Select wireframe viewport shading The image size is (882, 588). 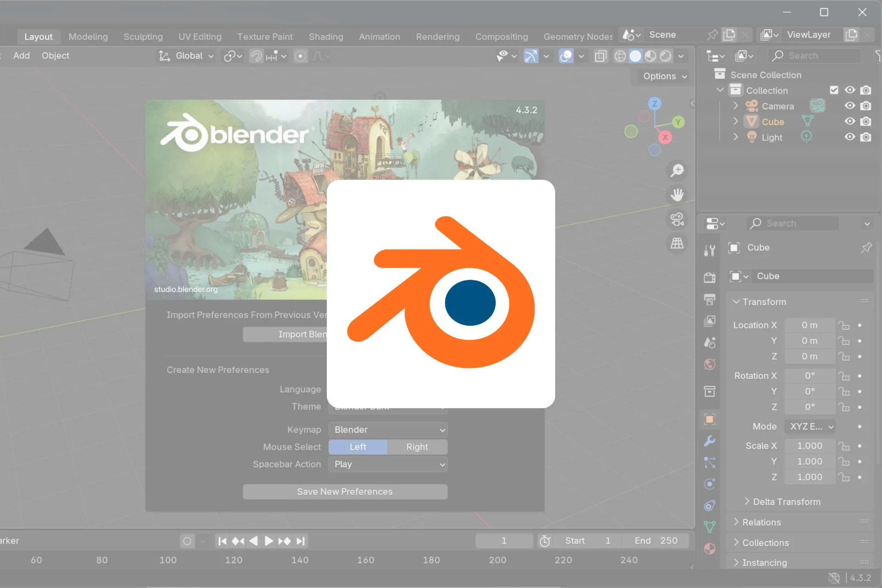tap(620, 56)
